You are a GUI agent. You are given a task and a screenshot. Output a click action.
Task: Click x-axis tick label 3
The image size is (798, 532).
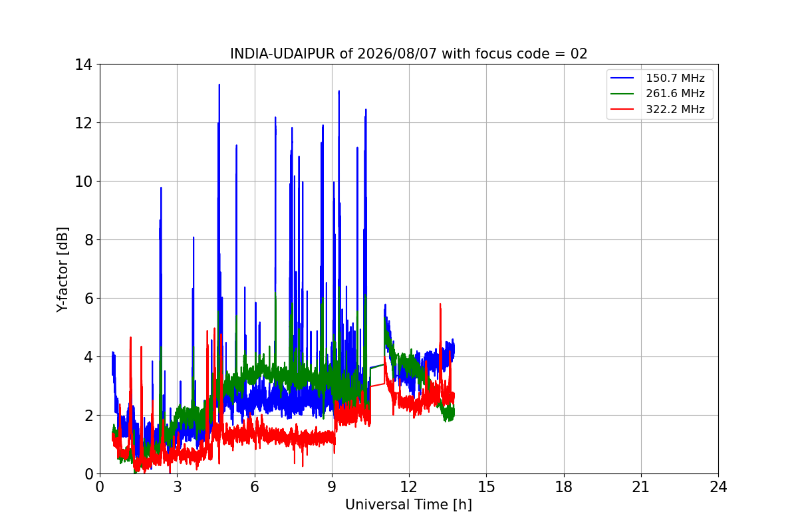pyautogui.click(x=177, y=487)
